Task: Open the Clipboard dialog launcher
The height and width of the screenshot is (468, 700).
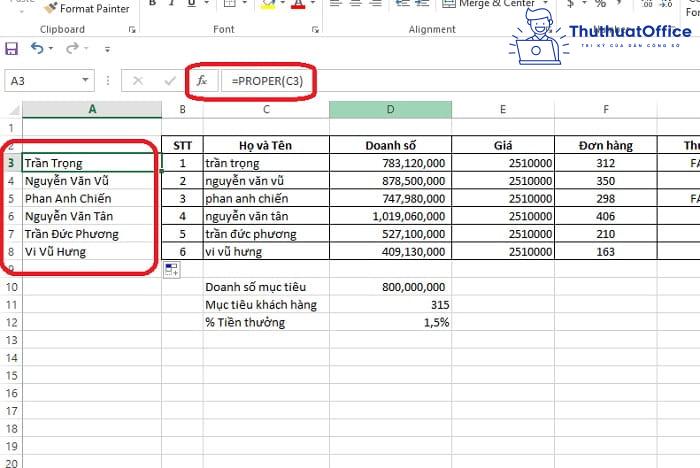Action: click(x=132, y=30)
